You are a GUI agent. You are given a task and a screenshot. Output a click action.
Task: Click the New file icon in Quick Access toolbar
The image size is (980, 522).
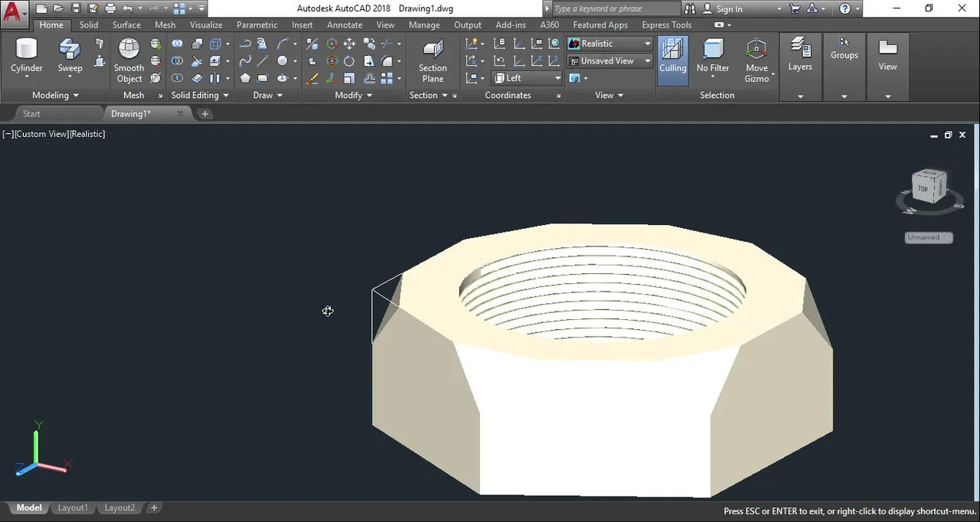click(41, 8)
